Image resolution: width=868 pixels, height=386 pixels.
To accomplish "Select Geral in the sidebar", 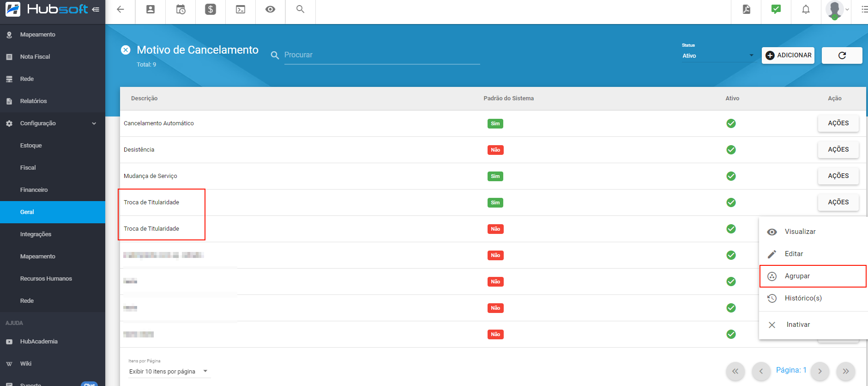I will click(53, 212).
